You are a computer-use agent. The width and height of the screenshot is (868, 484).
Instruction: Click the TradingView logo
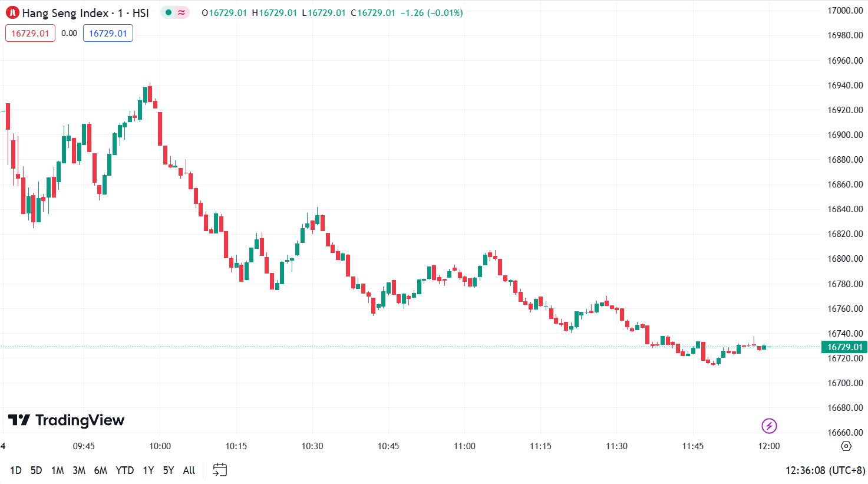(x=66, y=420)
